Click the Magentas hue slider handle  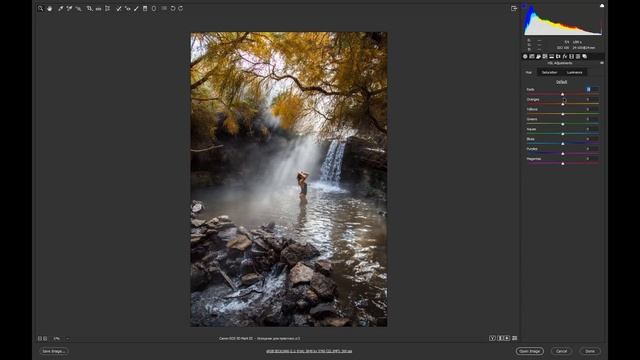click(562, 163)
